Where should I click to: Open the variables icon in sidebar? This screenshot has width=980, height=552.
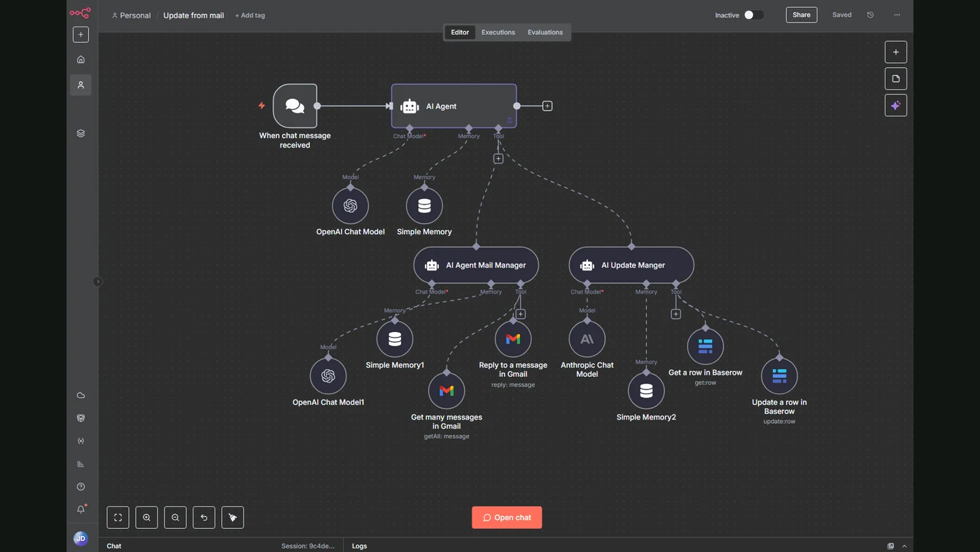[80, 441]
